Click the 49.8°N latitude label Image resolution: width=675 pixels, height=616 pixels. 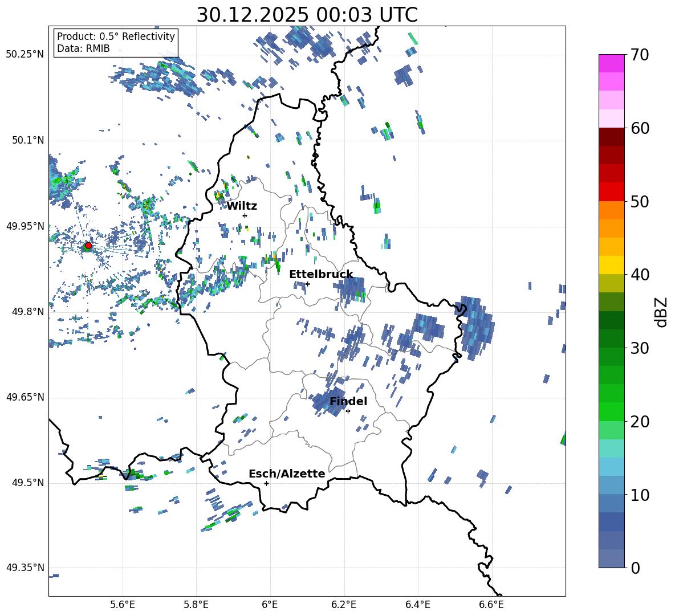28,312
